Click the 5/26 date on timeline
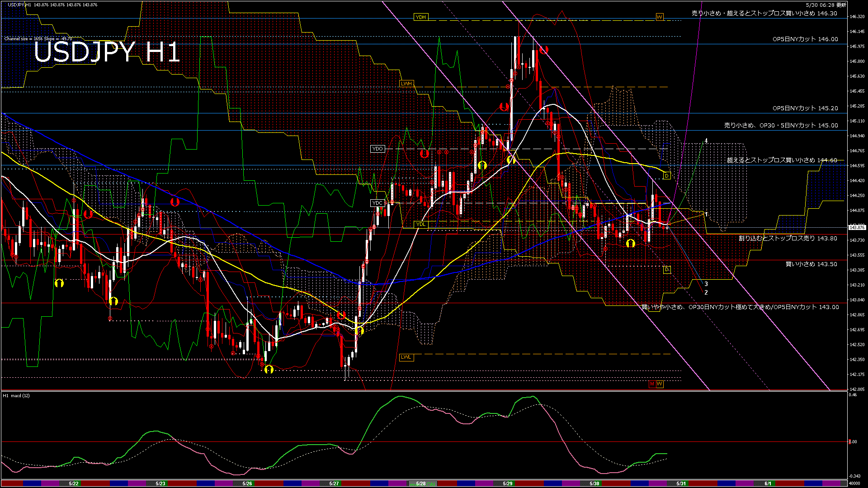This screenshot has width=868, height=488. tap(247, 483)
